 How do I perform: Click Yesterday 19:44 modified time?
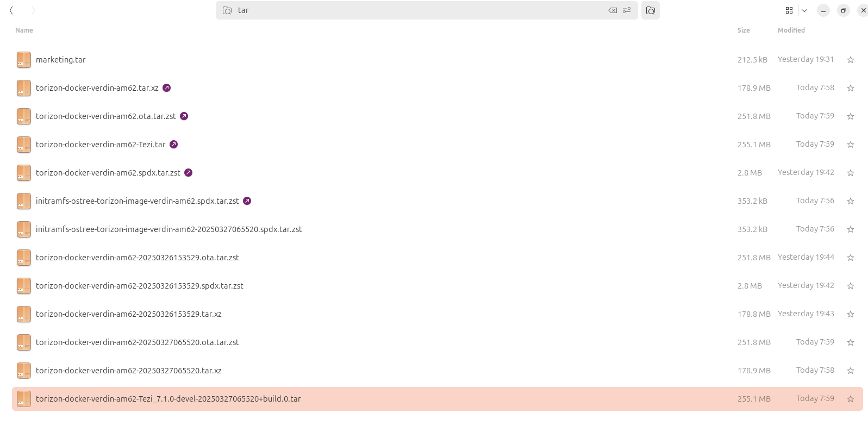click(805, 257)
